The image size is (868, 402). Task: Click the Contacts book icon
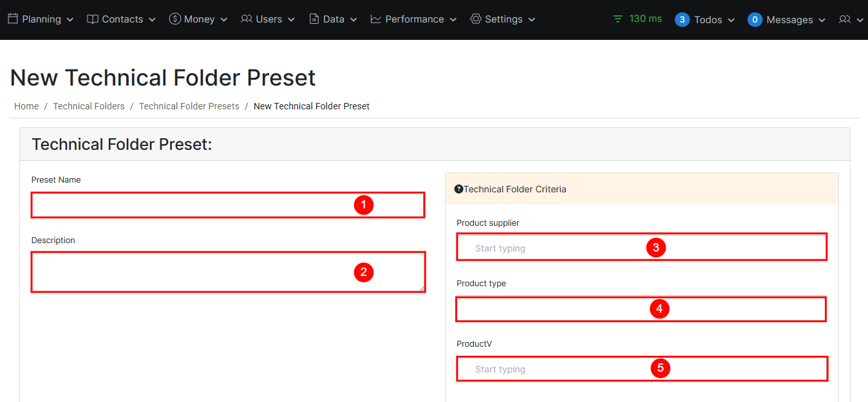pyautogui.click(x=93, y=19)
